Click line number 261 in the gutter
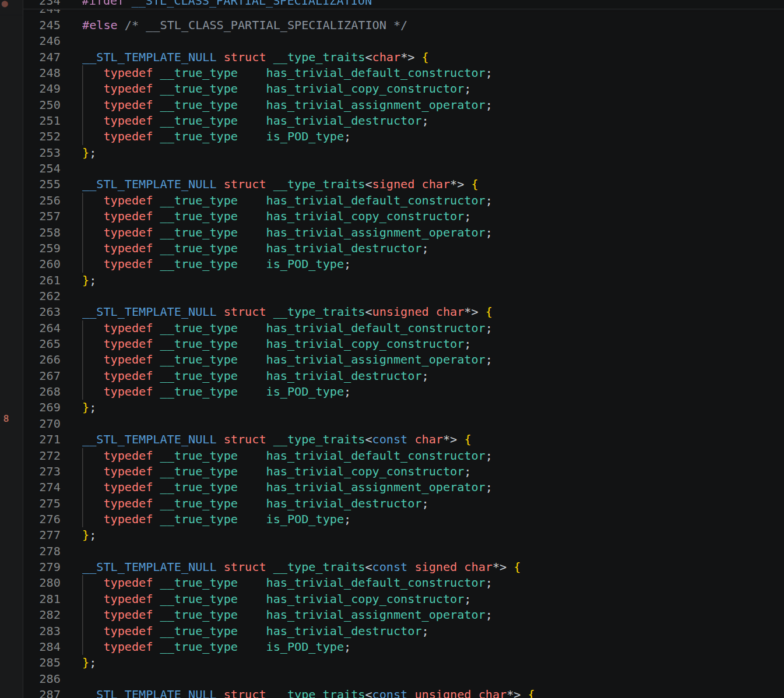This screenshot has height=698, width=784. [x=50, y=281]
